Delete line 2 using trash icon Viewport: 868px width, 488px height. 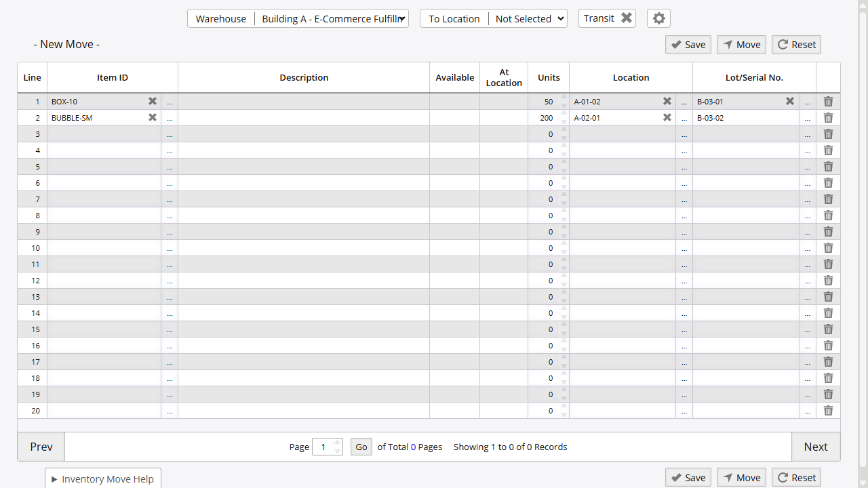(x=828, y=118)
